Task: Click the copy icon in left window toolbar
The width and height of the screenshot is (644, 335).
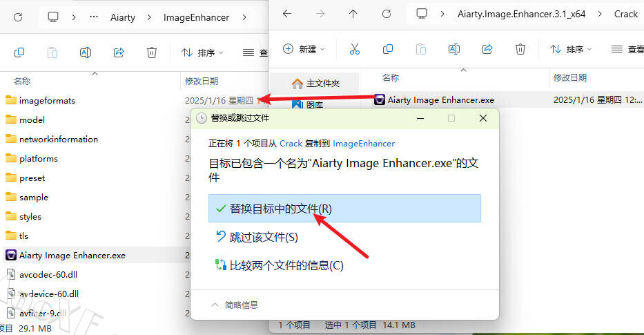Action: [x=19, y=52]
